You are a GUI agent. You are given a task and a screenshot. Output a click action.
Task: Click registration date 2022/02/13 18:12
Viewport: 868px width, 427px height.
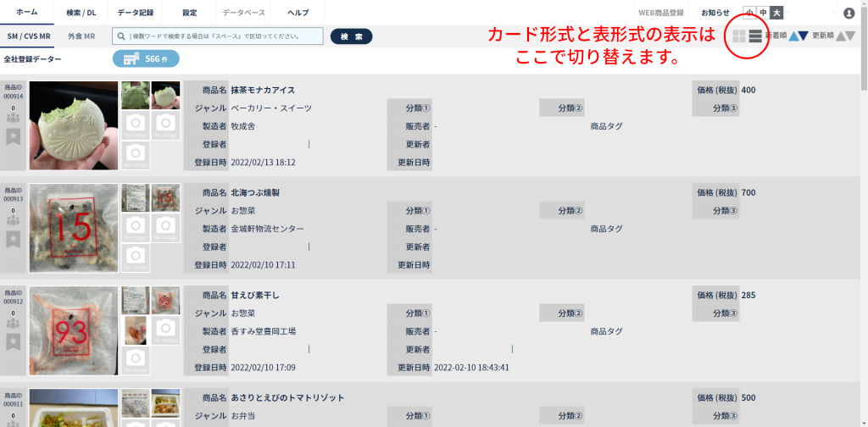pyautogui.click(x=263, y=163)
